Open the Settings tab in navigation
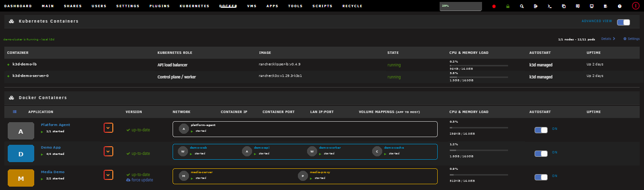Viewport: 644px width, 190px height. pyautogui.click(x=128, y=6)
